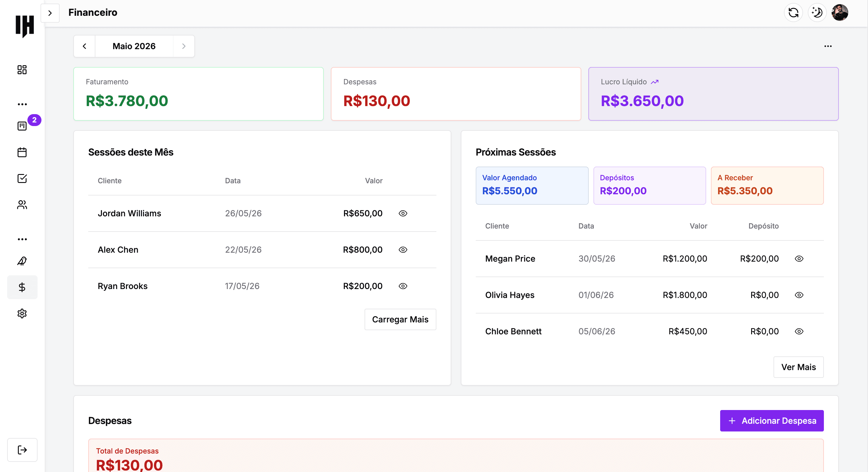The height and width of the screenshot is (472, 868).
Task: Click the deposit R$200,00 in Megan Price row
Action: [x=759, y=259]
